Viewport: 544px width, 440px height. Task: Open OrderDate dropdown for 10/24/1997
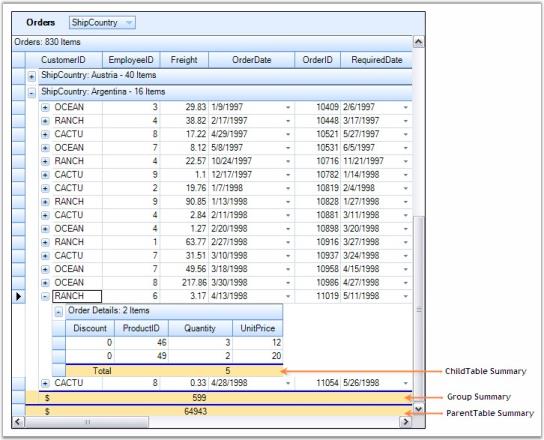click(288, 161)
